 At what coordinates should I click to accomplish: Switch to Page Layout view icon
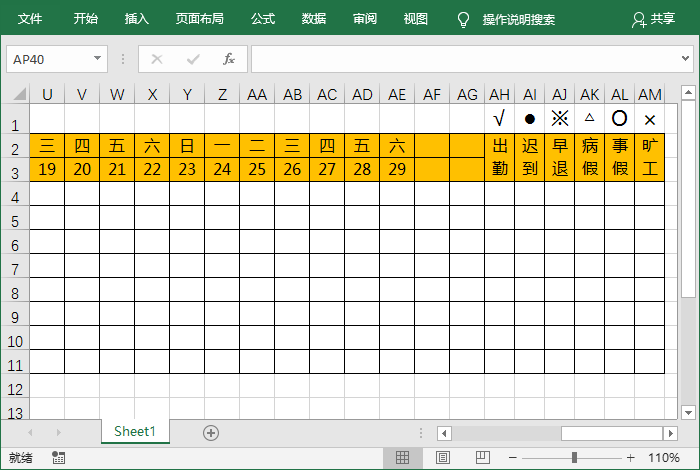pyautogui.click(x=443, y=458)
